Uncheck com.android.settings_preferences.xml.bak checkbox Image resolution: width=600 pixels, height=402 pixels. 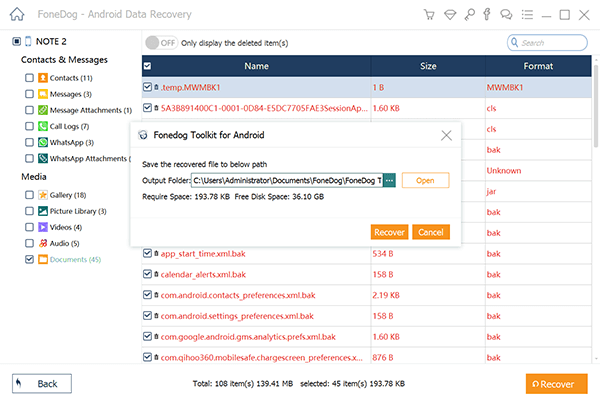click(147, 316)
